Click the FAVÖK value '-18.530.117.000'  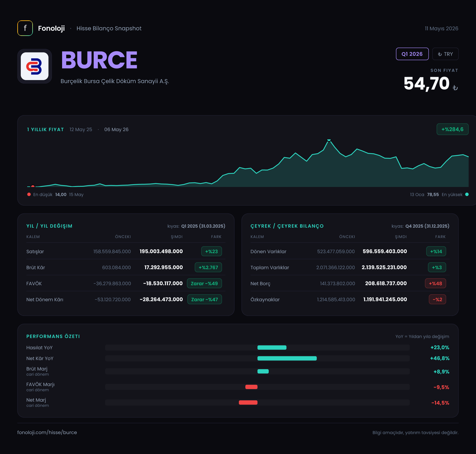point(163,283)
